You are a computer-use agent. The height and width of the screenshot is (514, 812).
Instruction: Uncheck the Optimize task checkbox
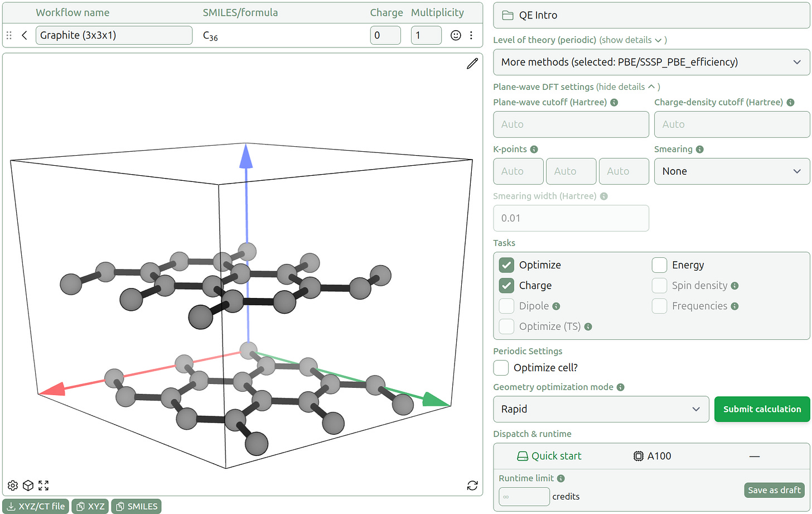pyautogui.click(x=506, y=265)
